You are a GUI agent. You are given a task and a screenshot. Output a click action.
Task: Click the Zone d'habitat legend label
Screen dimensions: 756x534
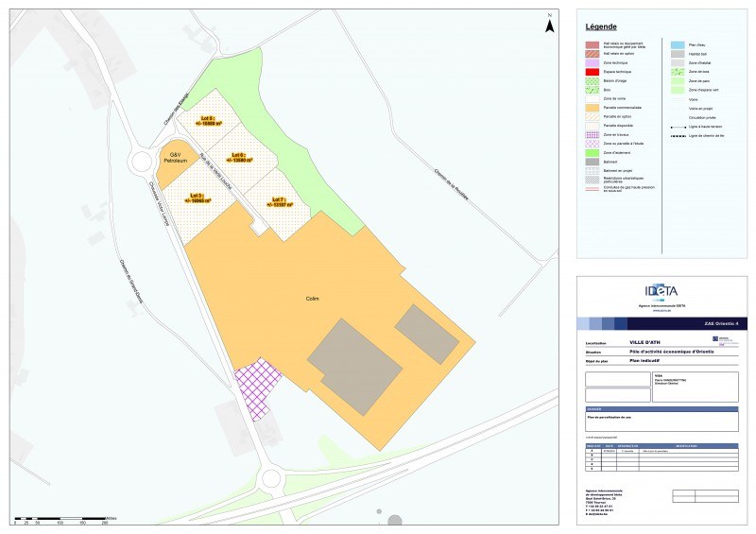pos(699,63)
